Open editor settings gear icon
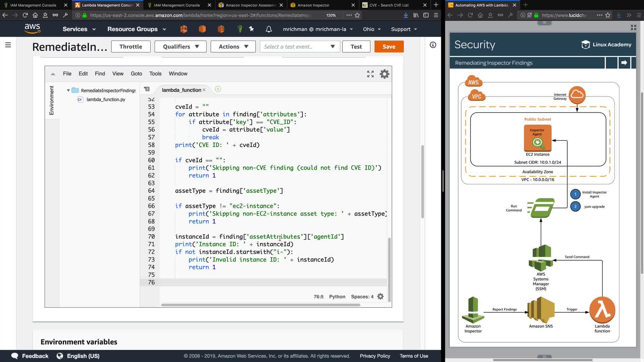The image size is (644, 362). (x=384, y=74)
